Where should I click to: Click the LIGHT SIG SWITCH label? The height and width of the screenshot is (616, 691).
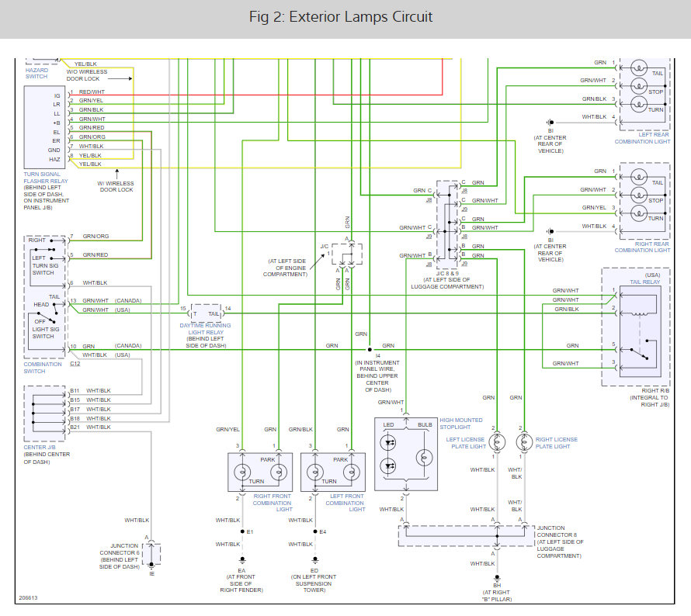pyautogui.click(x=45, y=332)
